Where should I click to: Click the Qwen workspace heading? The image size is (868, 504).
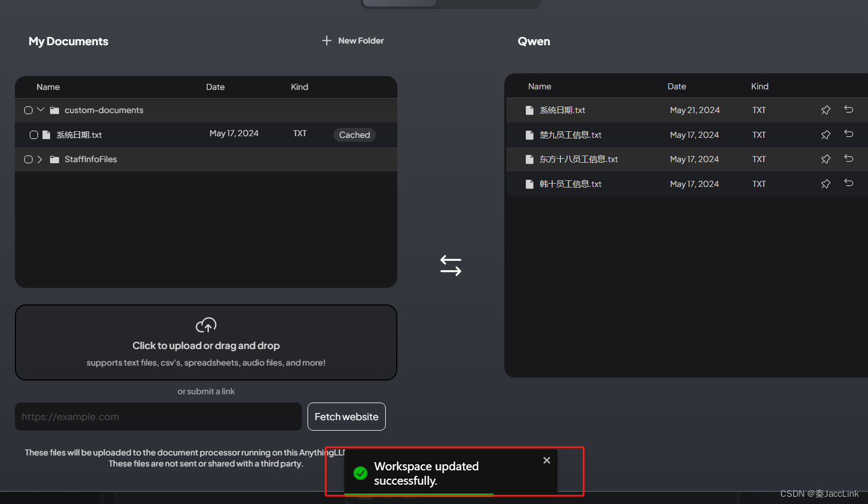pyautogui.click(x=534, y=41)
